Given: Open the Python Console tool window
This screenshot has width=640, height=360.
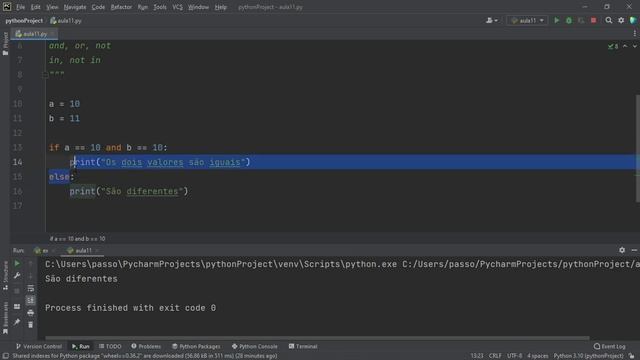Looking at the screenshot, I should (254, 346).
